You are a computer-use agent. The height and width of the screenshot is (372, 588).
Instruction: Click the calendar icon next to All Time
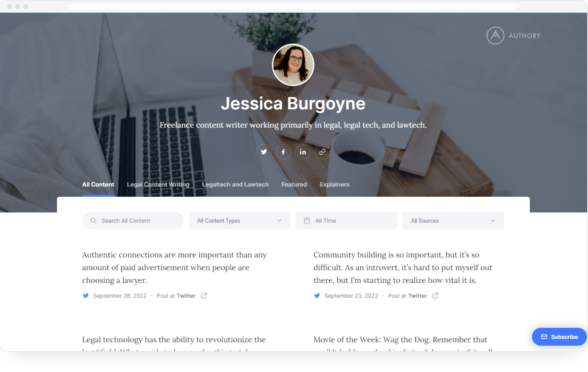(x=307, y=220)
